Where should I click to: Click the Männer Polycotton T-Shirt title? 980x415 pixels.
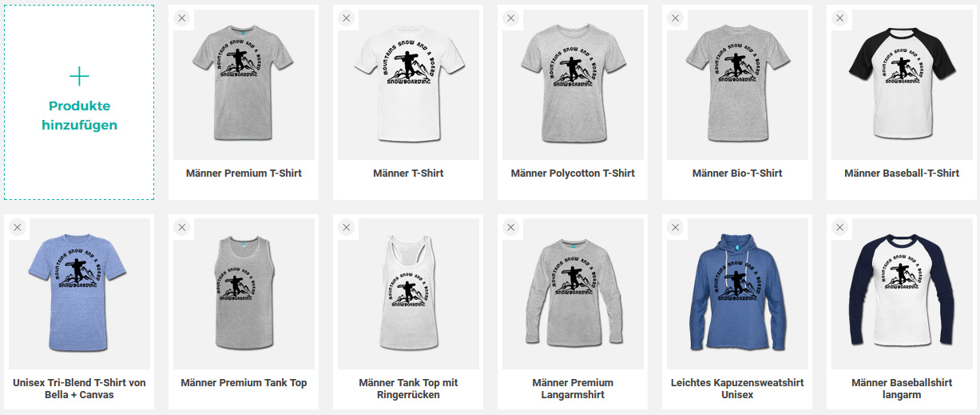(x=573, y=174)
